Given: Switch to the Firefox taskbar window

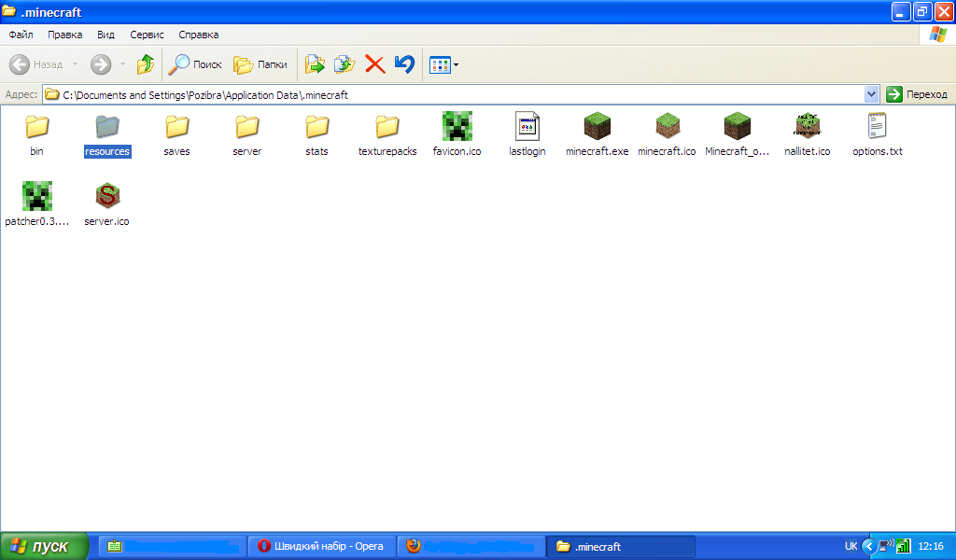Looking at the screenshot, I should click(x=471, y=546).
